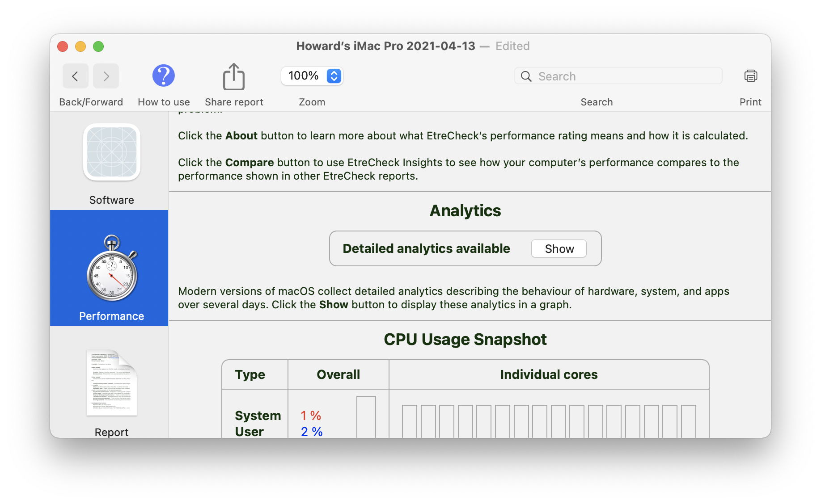Viewport: 821px width, 504px height.
Task: Open the Report document icon
Action: 112,383
